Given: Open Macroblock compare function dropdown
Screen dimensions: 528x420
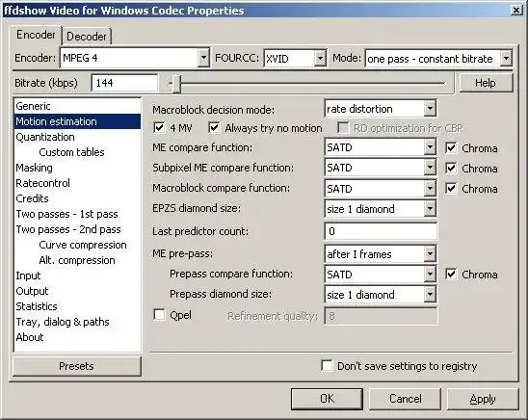Looking at the screenshot, I should click(x=381, y=189).
